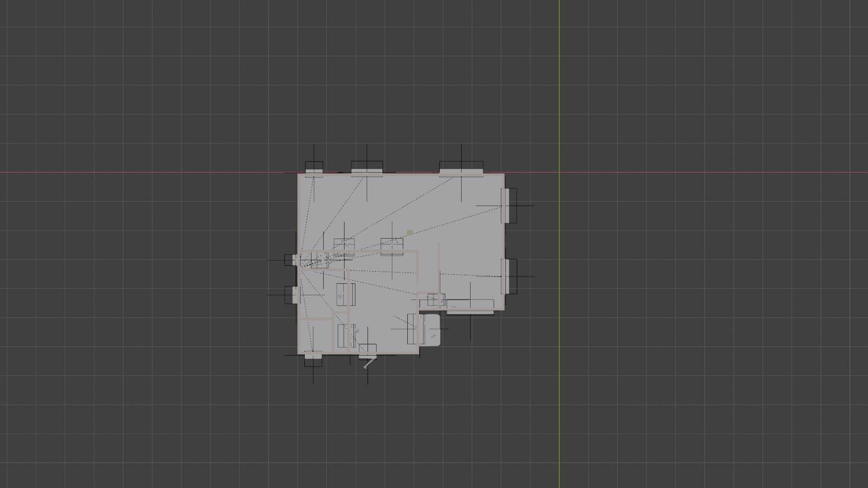Click the short vertical interior wall segment in the right room
The image size is (868, 488).
(439, 258)
